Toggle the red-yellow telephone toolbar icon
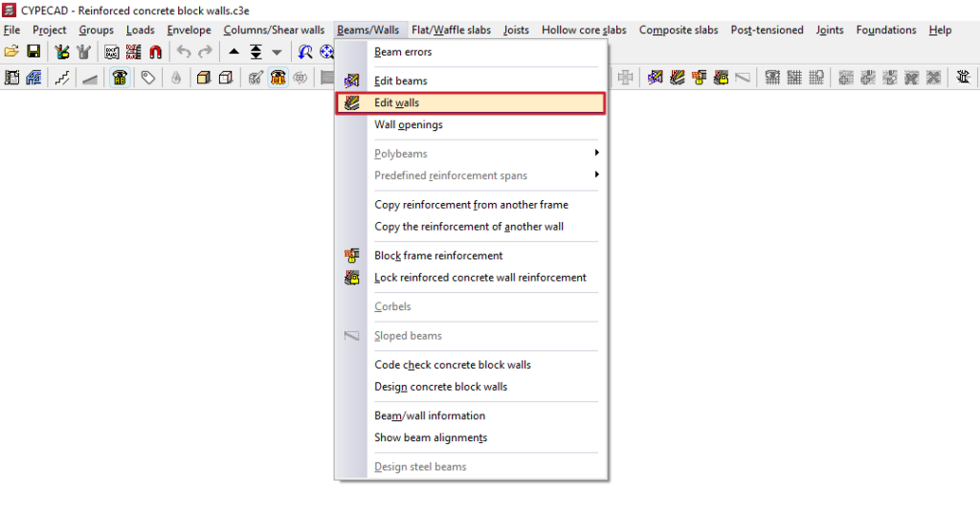This screenshot has height=515, width=980. (278, 78)
